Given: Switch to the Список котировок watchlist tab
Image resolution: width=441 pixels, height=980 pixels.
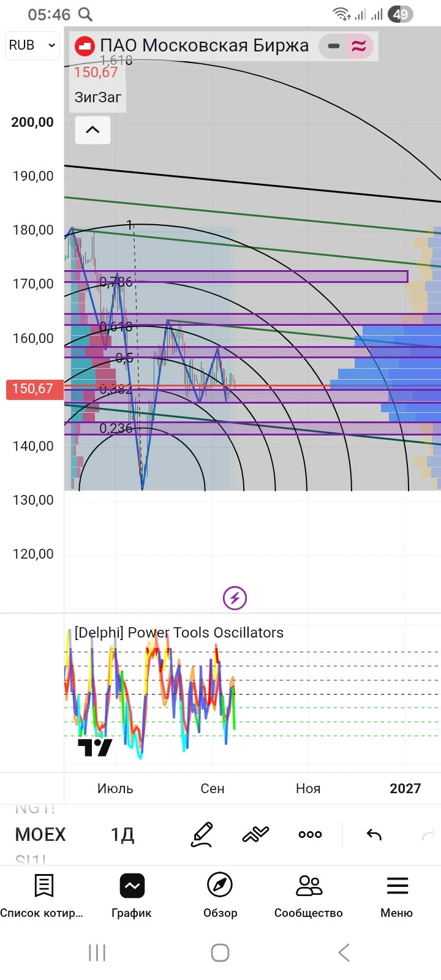Looking at the screenshot, I should tap(43, 897).
